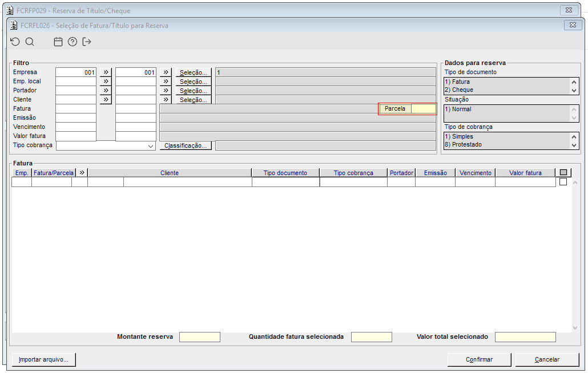The width and height of the screenshot is (588, 373).
Task: Select '1) Fatura' document type
Action: pos(507,82)
